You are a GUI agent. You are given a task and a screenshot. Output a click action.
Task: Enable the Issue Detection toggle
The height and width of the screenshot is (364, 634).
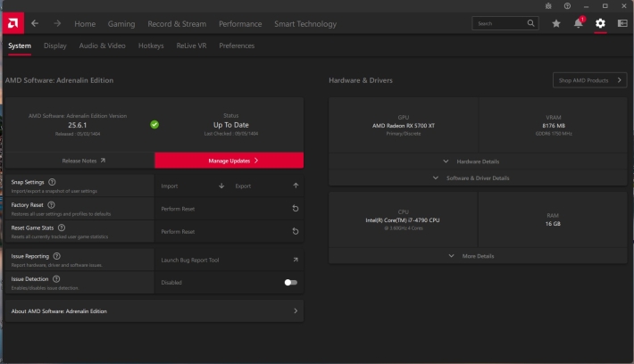coord(290,283)
